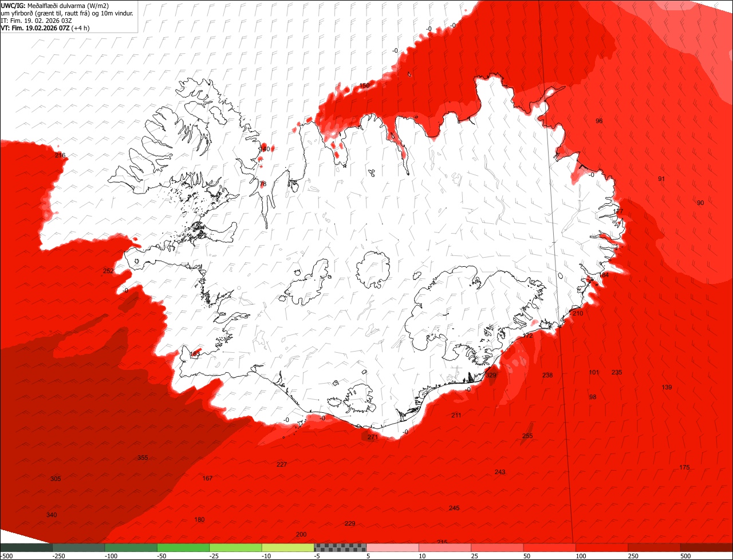
Task: Click the flux value 180 on the map
Action: pyautogui.click(x=199, y=519)
